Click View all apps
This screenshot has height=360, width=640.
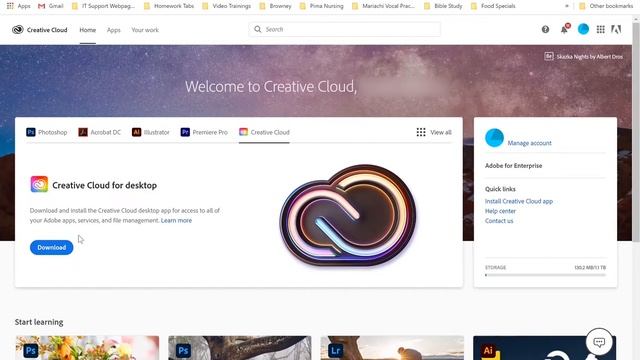point(434,132)
